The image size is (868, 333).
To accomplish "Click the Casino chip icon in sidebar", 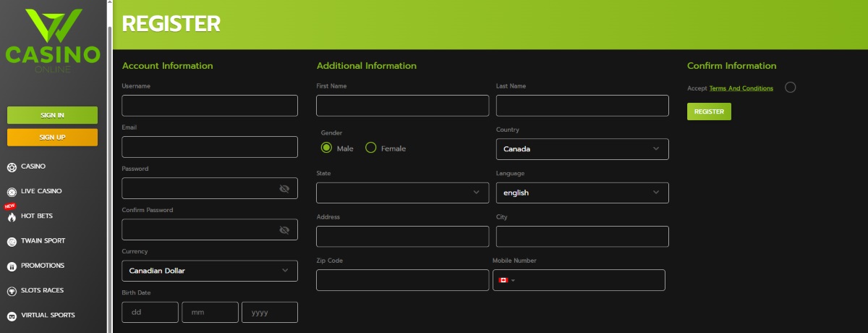I will click(12, 167).
